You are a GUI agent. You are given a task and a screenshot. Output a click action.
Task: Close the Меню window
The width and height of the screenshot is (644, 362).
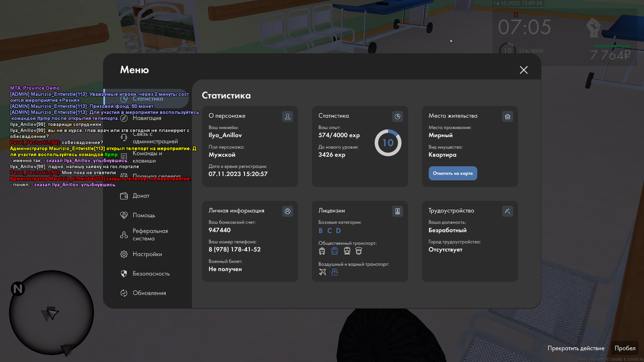[524, 70]
